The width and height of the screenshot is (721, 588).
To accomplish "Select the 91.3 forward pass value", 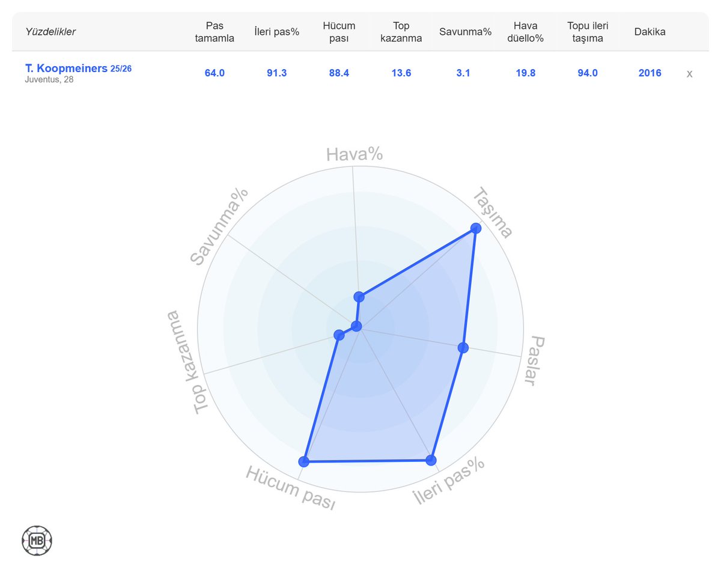I will click(276, 73).
